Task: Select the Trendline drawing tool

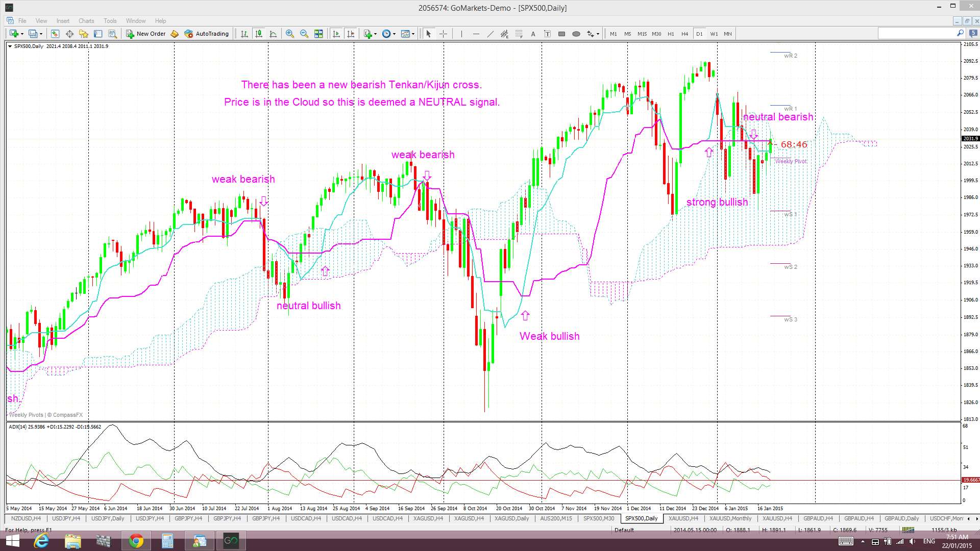Action: tap(490, 34)
